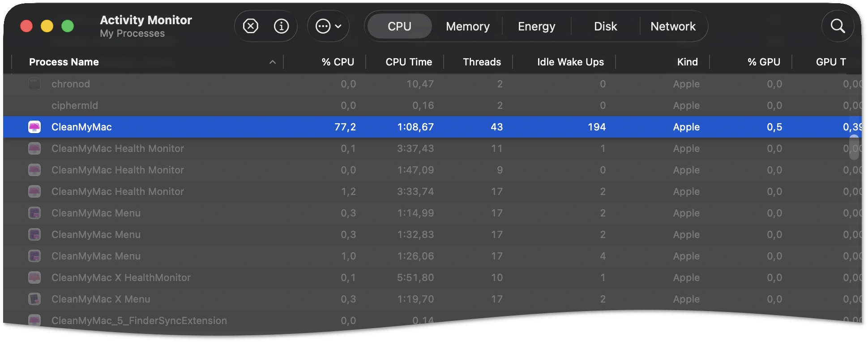Click the CleanMyMac X HealthMonitor process icon
This screenshot has height=342, width=868.
(34, 277)
